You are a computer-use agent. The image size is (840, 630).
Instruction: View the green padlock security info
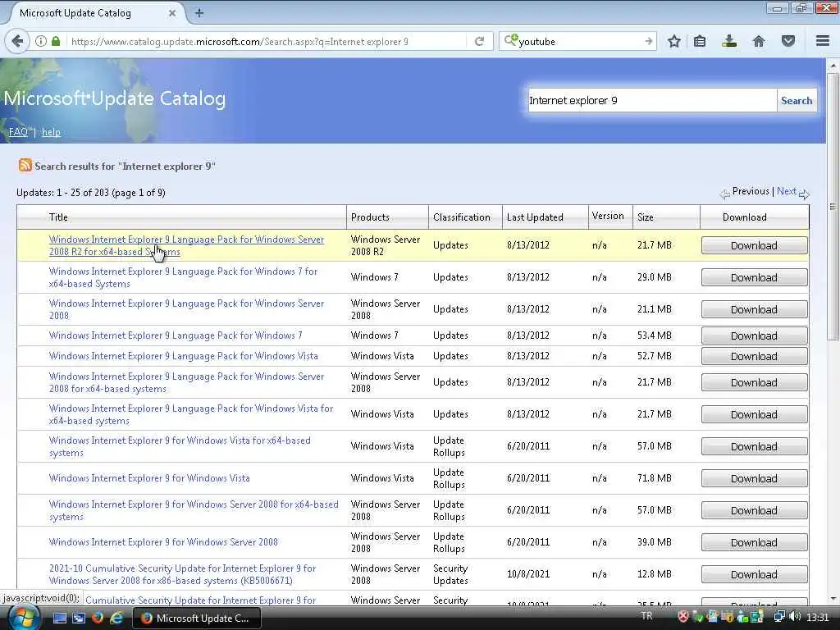click(56, 41)
